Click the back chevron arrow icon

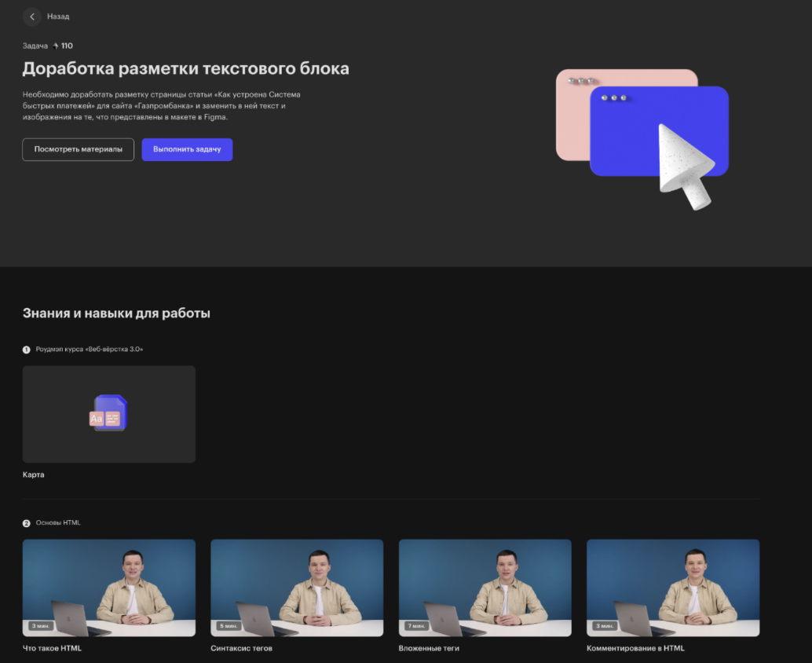pos(31,16)
